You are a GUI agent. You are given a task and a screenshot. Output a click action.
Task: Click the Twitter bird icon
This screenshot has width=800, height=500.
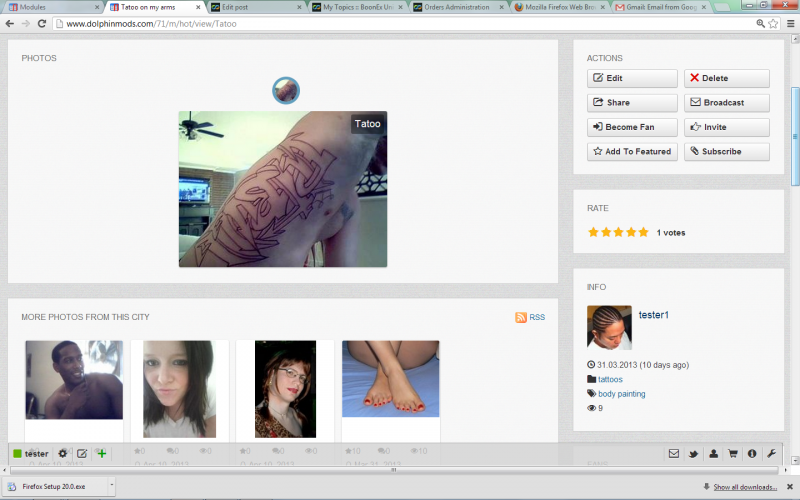pyautogui.click(x=693, y=454)
